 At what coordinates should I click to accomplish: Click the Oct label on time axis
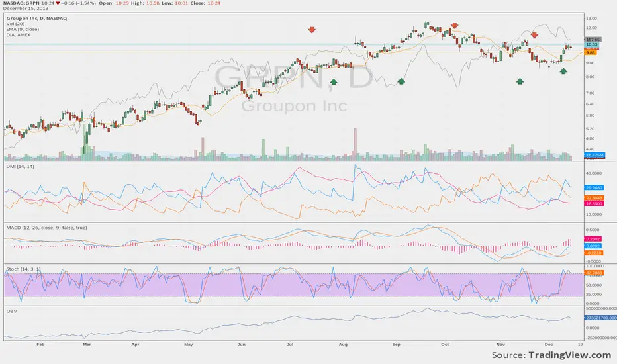(445, 345)
